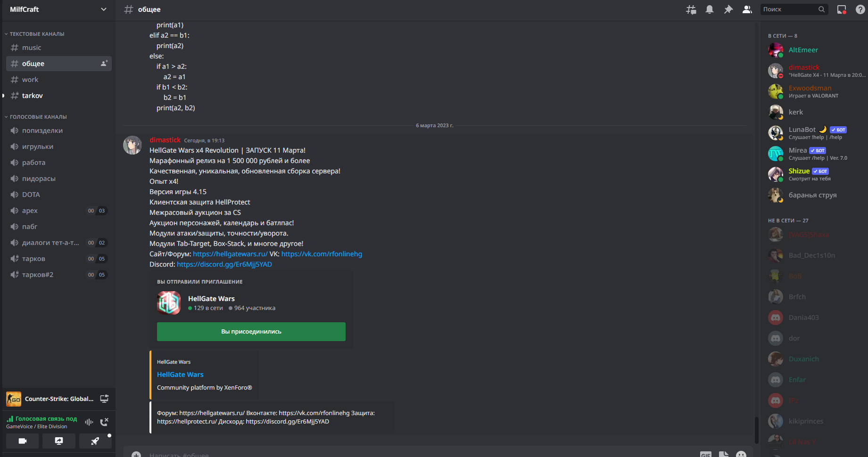Screen dimensions: 868x457
Task: Click attach file plus icon
Action: pos(136,455)
